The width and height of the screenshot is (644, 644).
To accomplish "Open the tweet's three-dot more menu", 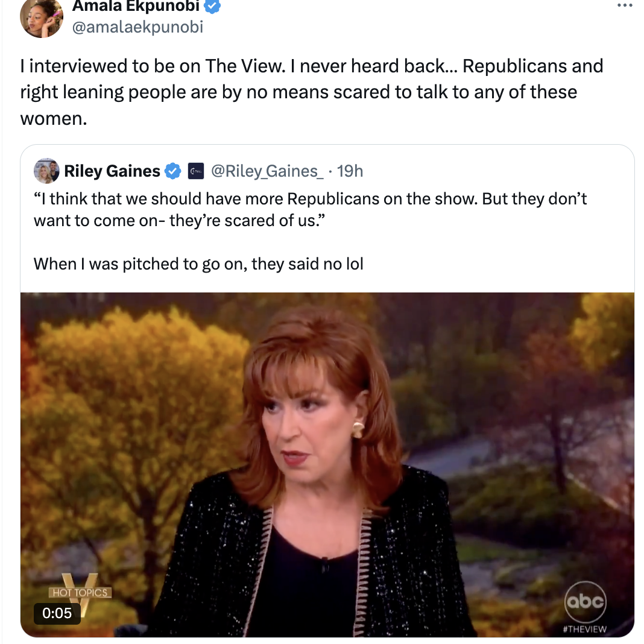I will point(625,5).
